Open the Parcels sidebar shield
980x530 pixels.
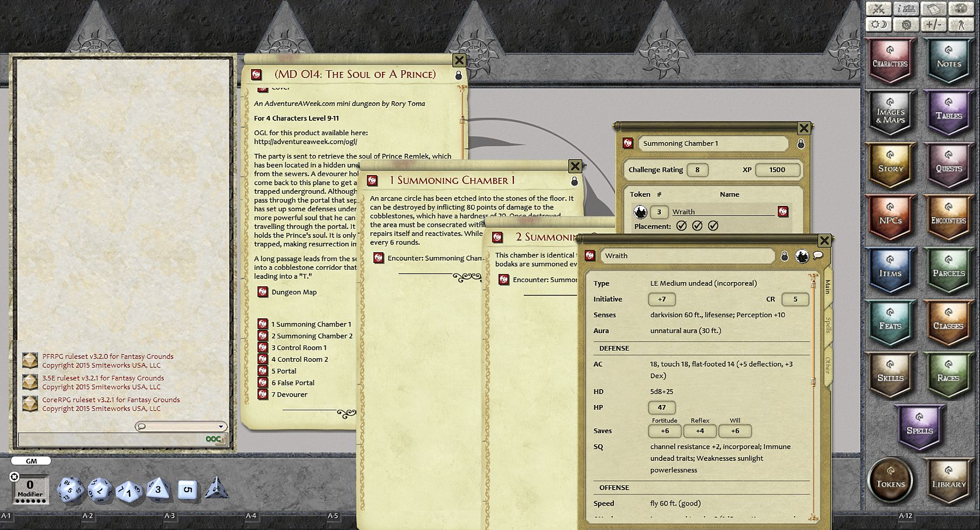(x=949, y=270)
